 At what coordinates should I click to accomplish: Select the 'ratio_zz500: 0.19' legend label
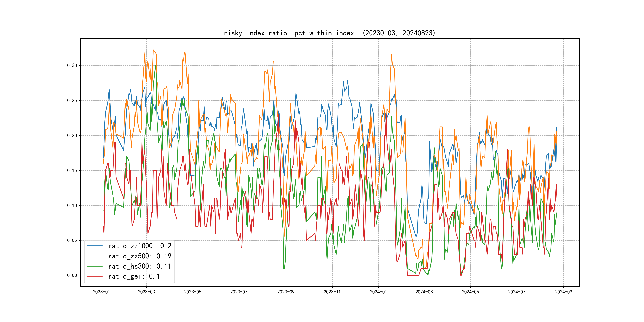pos(140,256)
